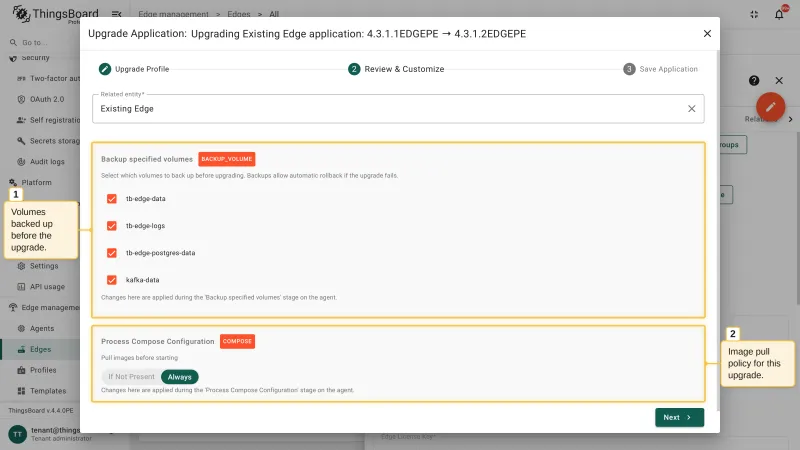
Task: Click the OAuth 2.0 shield icon
Action: pyautogui.click(x=21, y=99)
